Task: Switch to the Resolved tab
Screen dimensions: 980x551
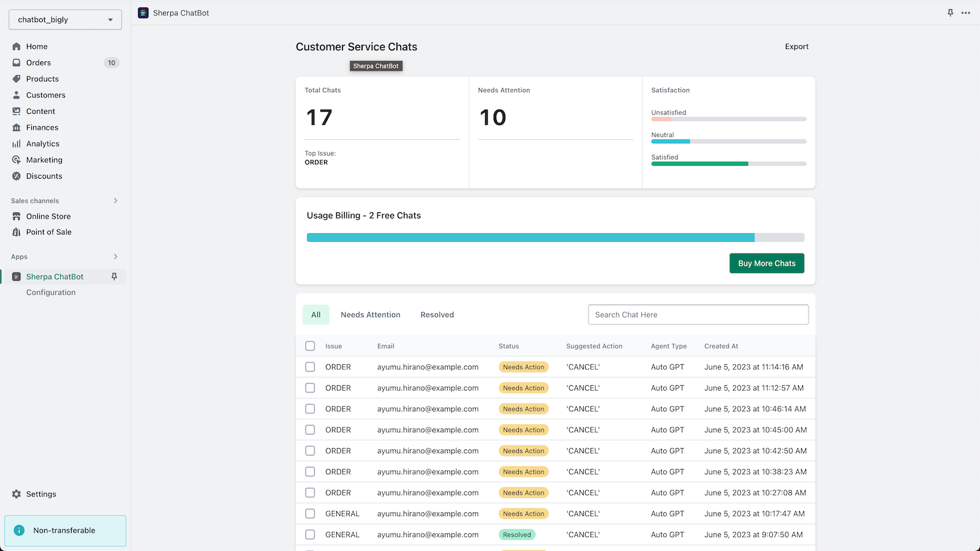Action: coord(437,315)
